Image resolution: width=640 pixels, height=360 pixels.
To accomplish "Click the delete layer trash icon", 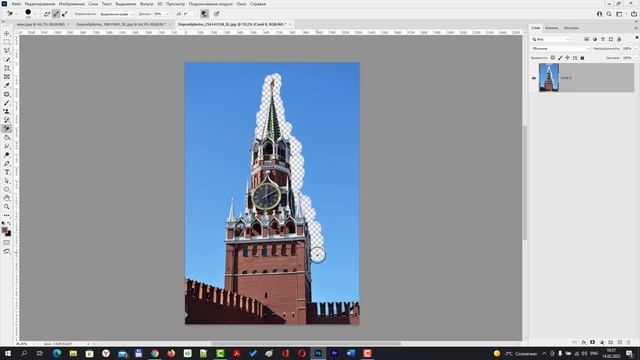I will click(629, 342).
